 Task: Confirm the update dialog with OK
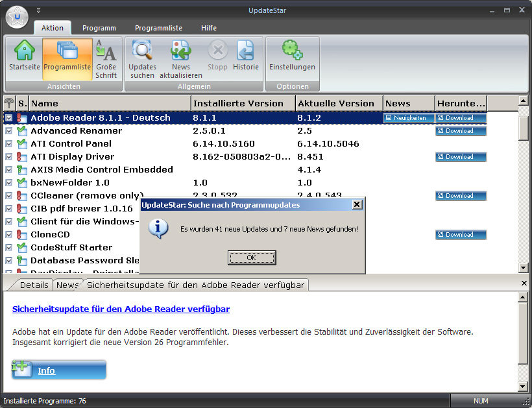[x=252, y=258]
